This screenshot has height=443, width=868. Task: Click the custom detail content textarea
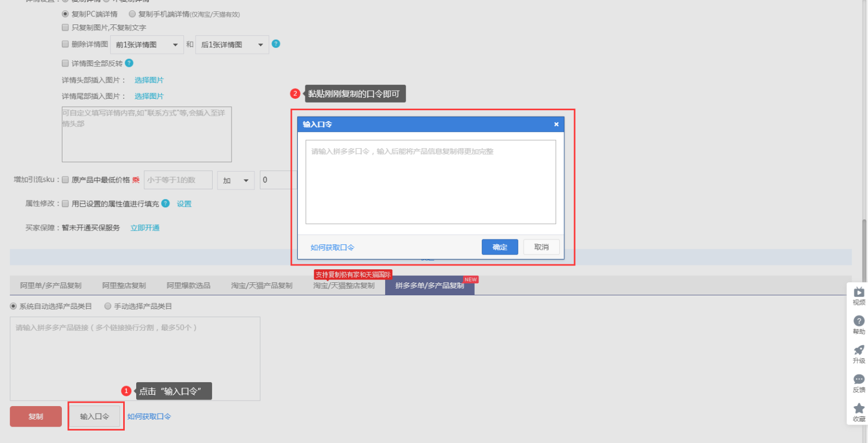click(146, 134)
